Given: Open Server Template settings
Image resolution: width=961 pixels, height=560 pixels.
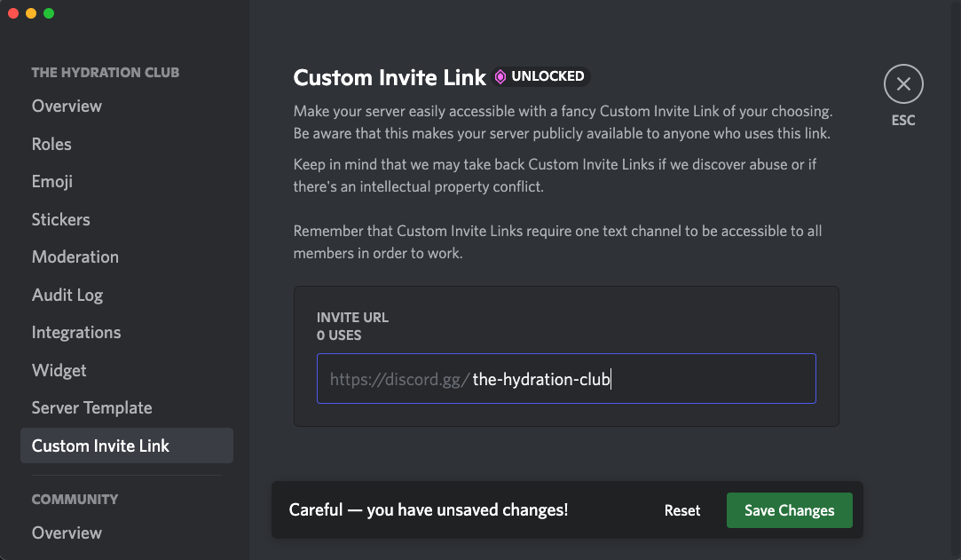Looking at the screenshot, I should pos(92,408).
